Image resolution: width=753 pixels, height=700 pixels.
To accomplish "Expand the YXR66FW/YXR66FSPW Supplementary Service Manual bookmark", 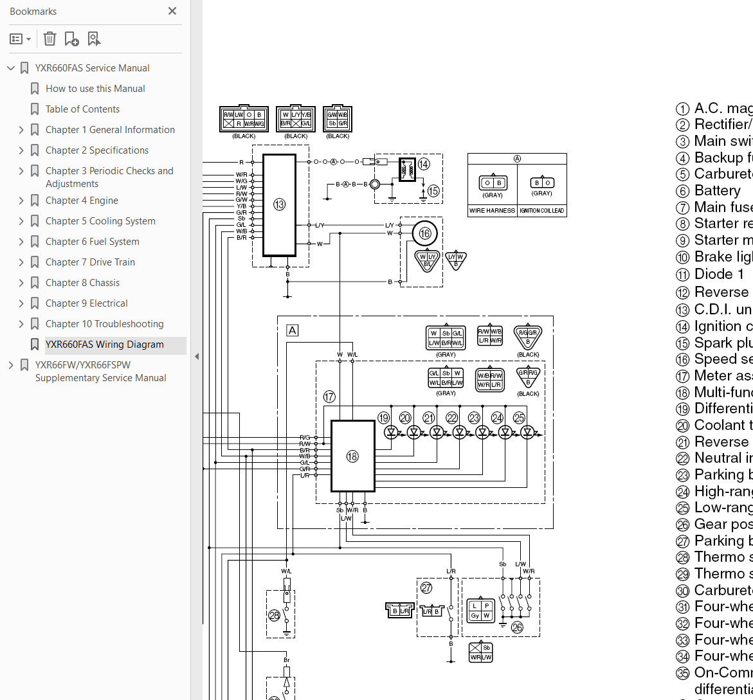I will coord(10,365).
